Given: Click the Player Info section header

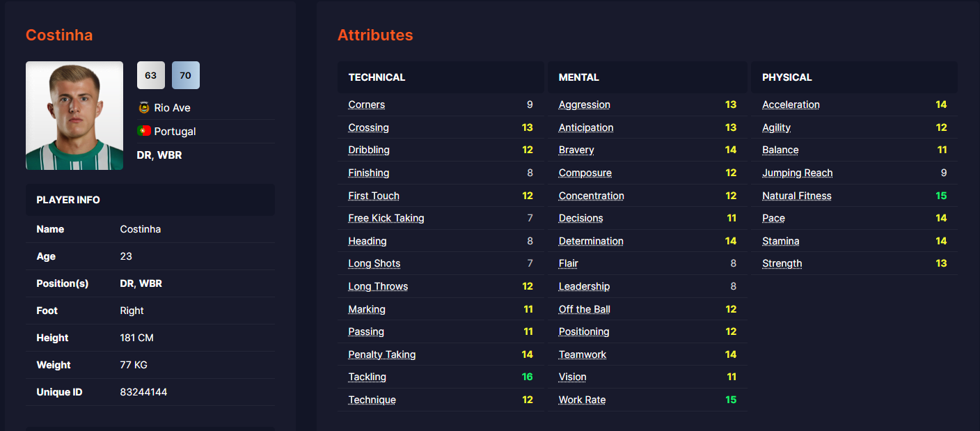Looking at the screenshot, I should tap(68, 200).
